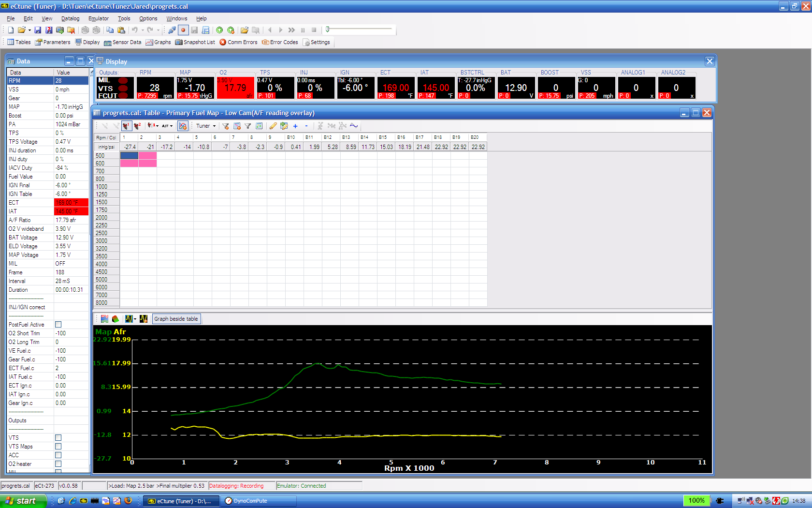The width and height of the screenshot is (812, 508).
Task: Toggle the secondary map 2 injector button
Action: 137,126
